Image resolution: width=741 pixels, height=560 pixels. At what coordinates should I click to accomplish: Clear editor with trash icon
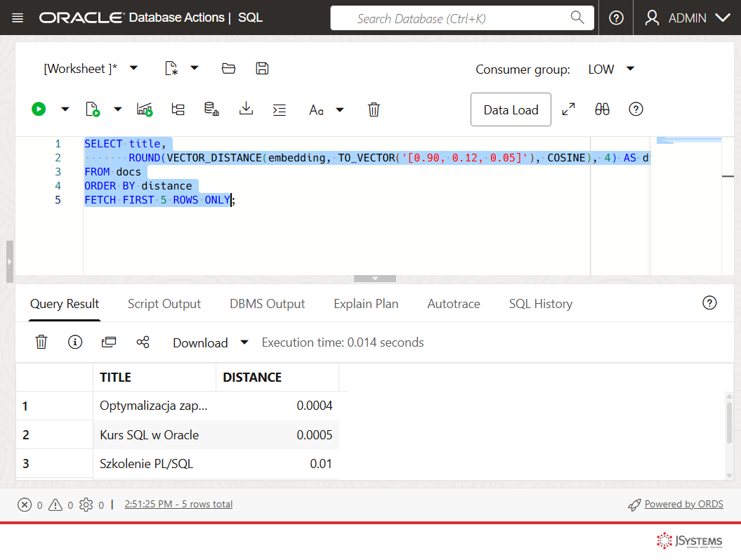click(374, 109)
